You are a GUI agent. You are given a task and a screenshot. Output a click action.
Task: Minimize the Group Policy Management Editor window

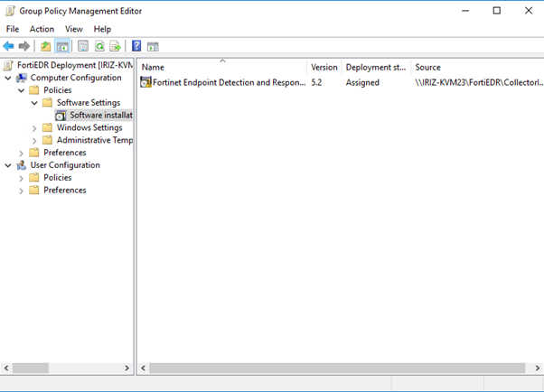465,11
